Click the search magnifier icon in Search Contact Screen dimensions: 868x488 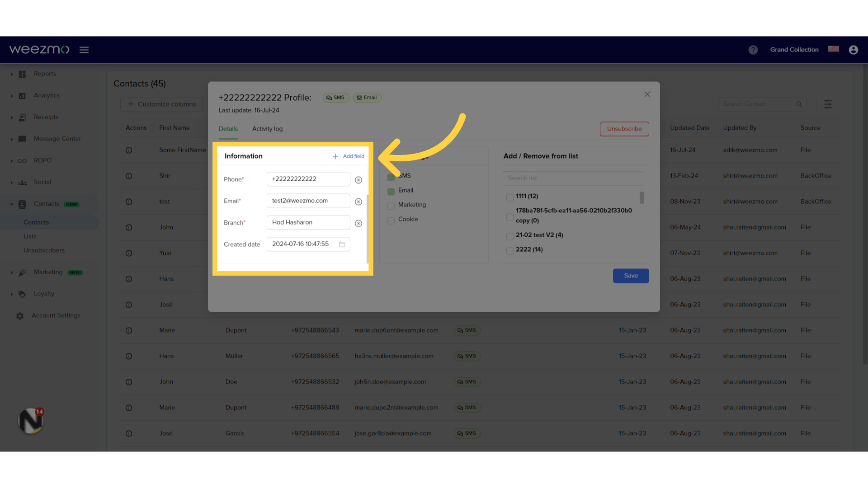coord(799,104)
